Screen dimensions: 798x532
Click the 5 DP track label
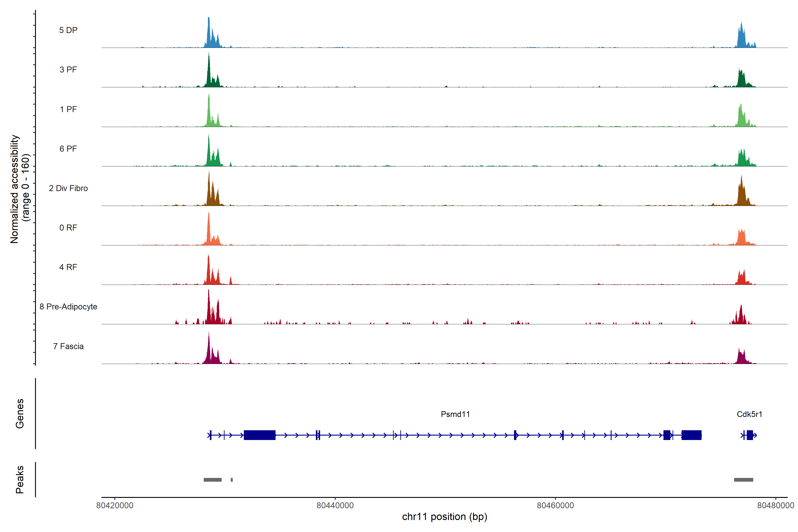(x=68, y=30)
